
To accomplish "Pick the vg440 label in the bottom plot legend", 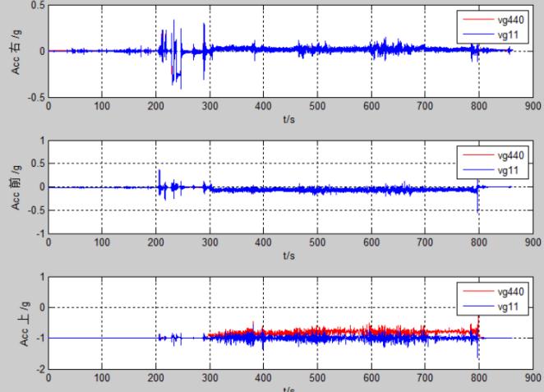I will point(510,292).
